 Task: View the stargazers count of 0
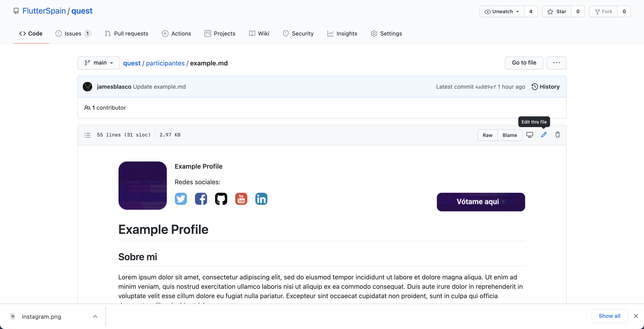[578, 11]
